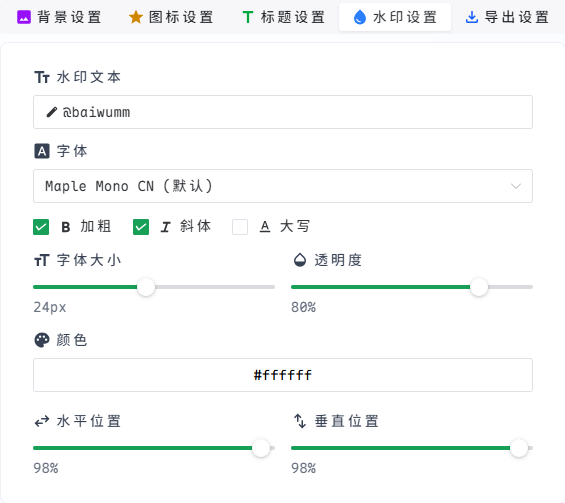Uncheck the 加粗 bold checkbox
This screenshot has width=565, height=503.
41,227
